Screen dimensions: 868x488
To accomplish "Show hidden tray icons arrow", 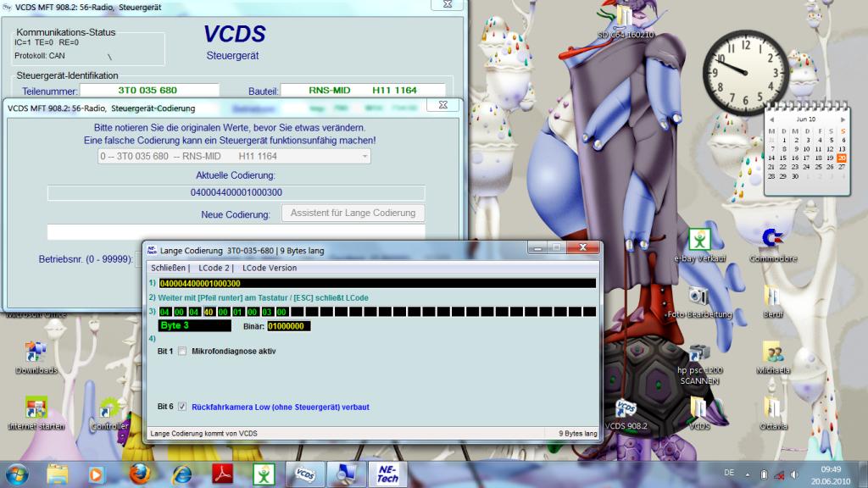I will pos(748,474).
